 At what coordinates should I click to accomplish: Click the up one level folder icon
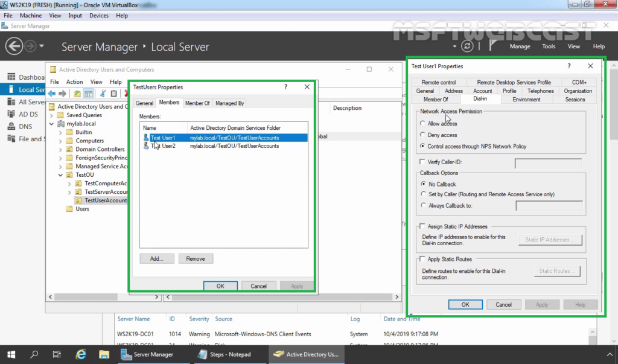coord(77,94)
